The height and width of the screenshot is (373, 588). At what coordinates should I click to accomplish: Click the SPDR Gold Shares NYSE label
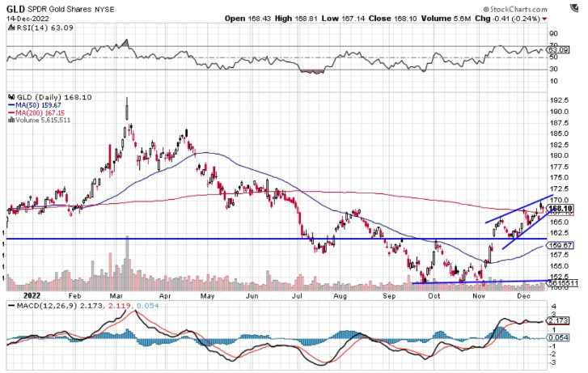coord(70,10)
